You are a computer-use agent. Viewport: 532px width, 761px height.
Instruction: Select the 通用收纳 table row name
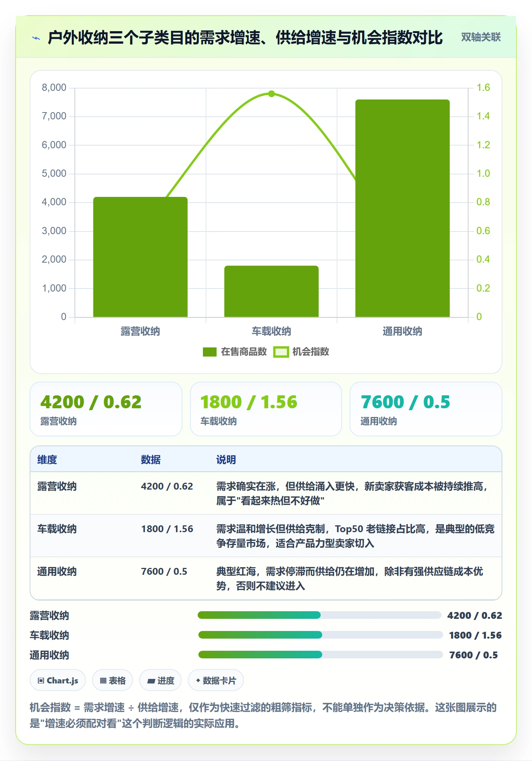click(57, 571)
